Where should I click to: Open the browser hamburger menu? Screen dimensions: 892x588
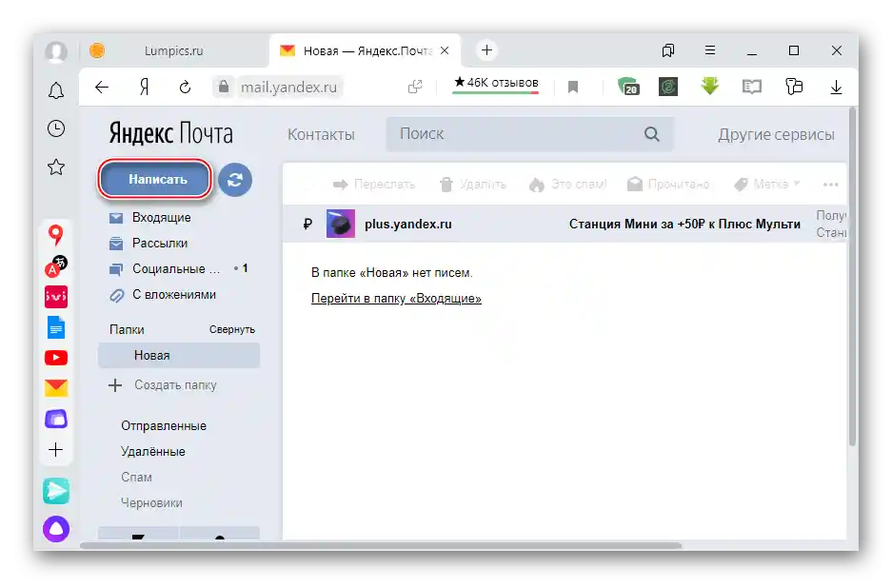709,50
